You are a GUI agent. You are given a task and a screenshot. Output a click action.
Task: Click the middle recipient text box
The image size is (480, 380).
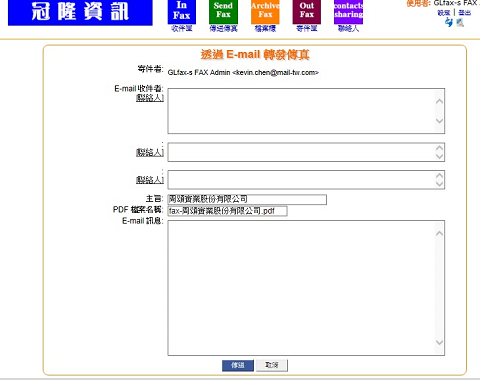tap(306, 152)
